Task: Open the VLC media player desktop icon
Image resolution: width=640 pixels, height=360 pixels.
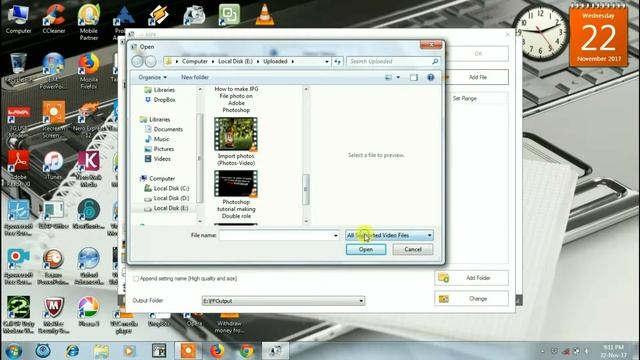Action: [264, 15]
